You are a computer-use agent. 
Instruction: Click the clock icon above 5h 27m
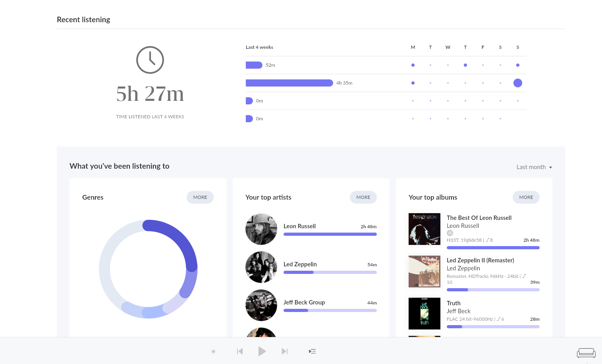(x=150, y=60)
